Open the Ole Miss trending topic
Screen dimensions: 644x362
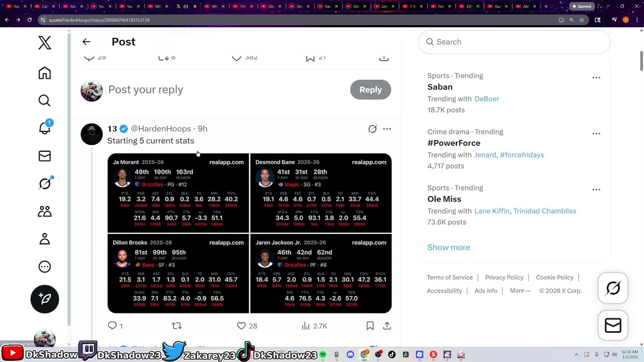coord(444,199)
